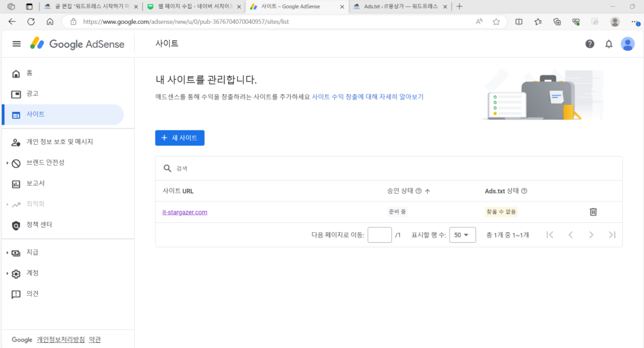Go to the first page arrow

(x=550, y=235)
